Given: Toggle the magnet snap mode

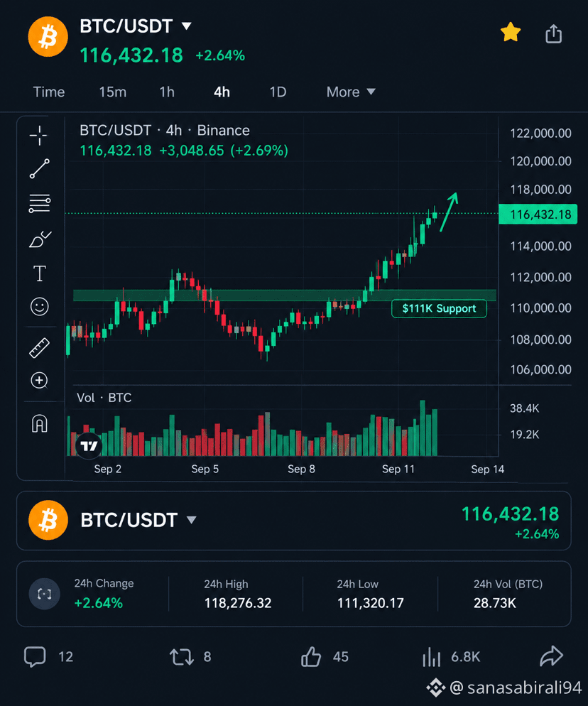Looking at the screenshot, I should [39, 424].
